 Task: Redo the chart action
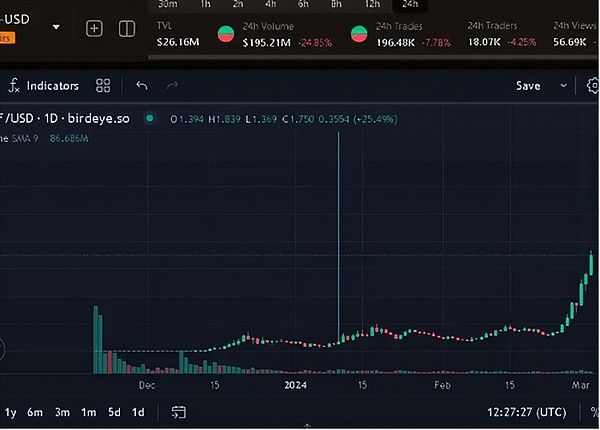172,86
